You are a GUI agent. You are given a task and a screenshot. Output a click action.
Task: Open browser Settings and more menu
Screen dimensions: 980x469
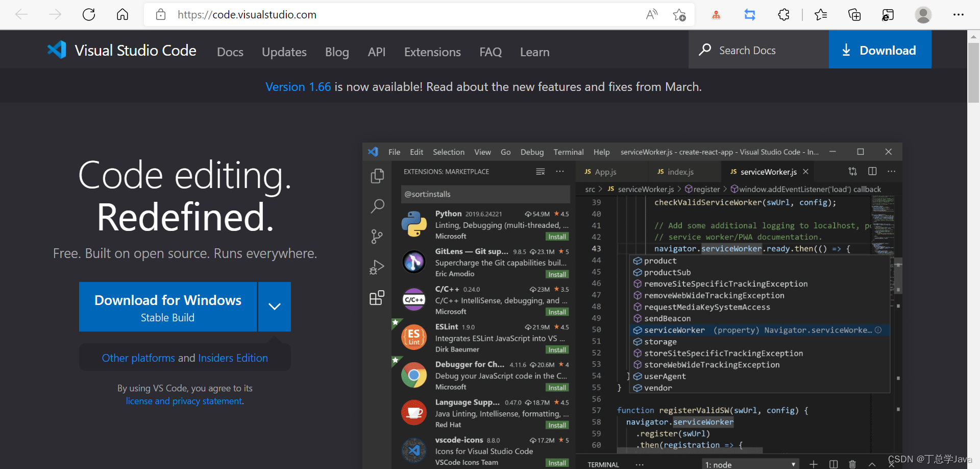pos(959,14)
